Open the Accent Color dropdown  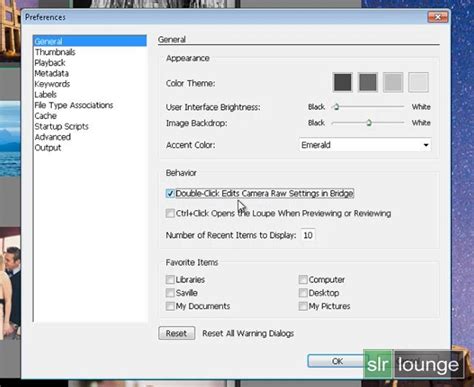pyautogui.click(x=365, y=145)
